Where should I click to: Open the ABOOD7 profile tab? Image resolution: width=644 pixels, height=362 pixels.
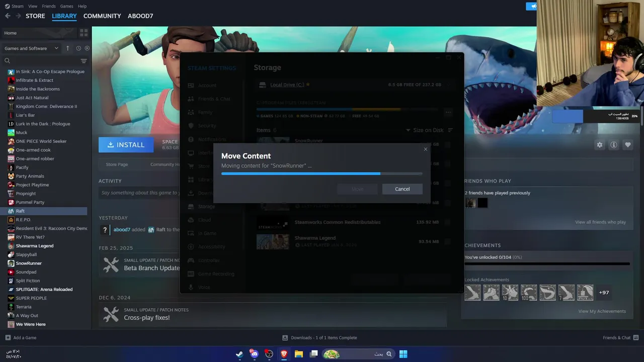140,16
